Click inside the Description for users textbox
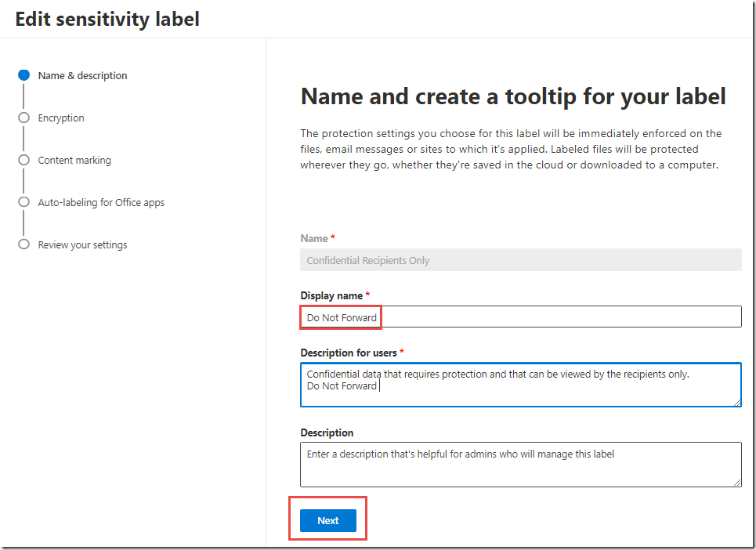 pos(520,384)
